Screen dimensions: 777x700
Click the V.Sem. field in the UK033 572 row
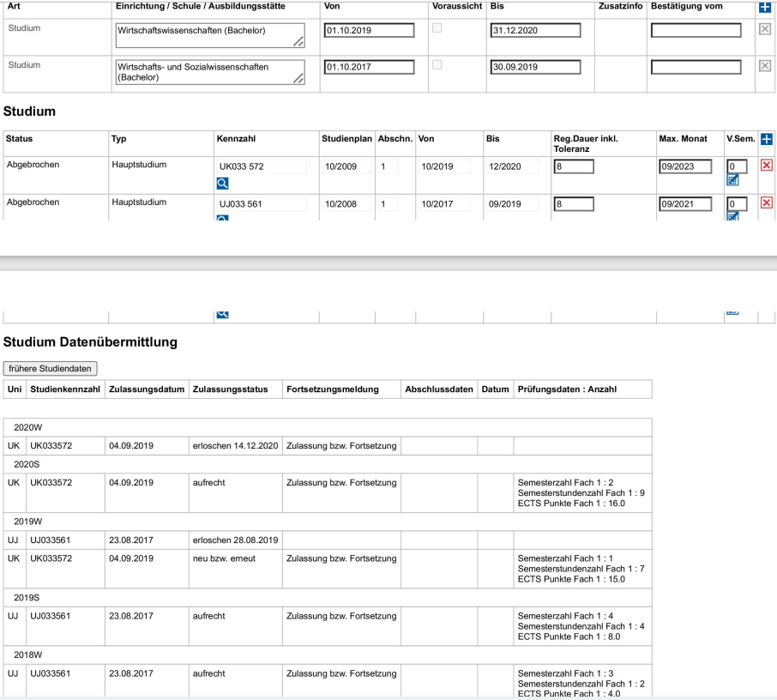tap(736, 166)
